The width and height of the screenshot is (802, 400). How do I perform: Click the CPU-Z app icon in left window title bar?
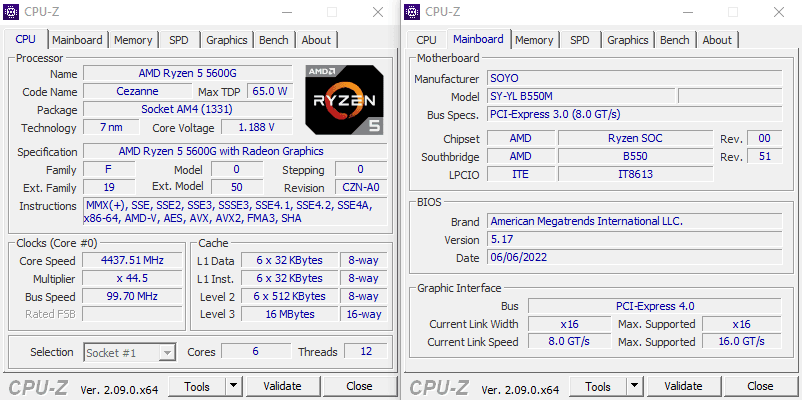click(11, 11)
